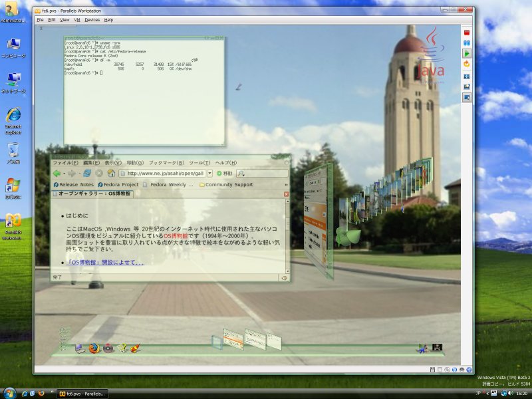
Task: Open the 移動(G) menu in Firefox
Action: coord(135,163)
